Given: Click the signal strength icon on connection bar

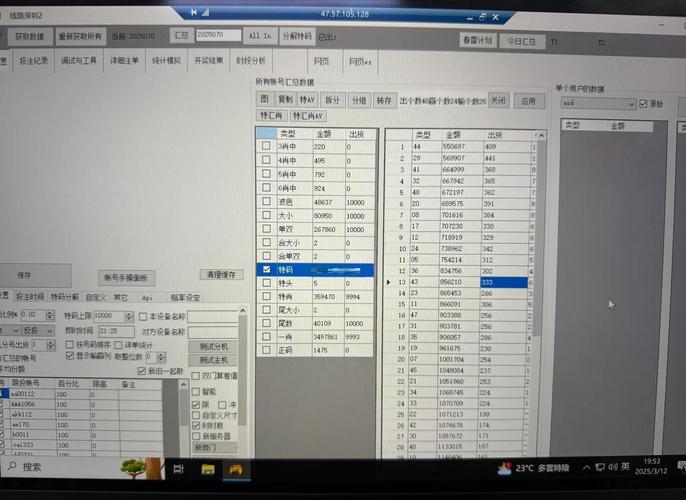Looking at the screenshot, I should coord(206,13).
